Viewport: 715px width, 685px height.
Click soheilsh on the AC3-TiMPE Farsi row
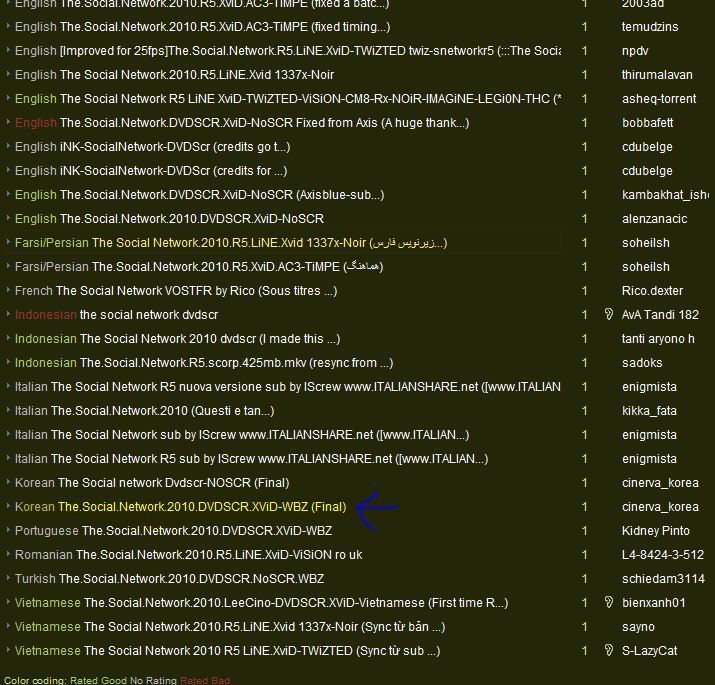point(646,267)
